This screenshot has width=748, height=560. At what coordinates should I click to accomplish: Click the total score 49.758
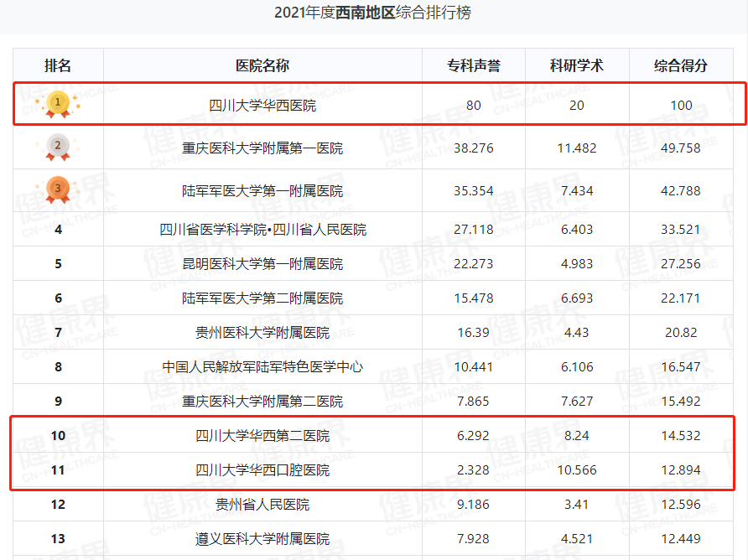(681, 148)
